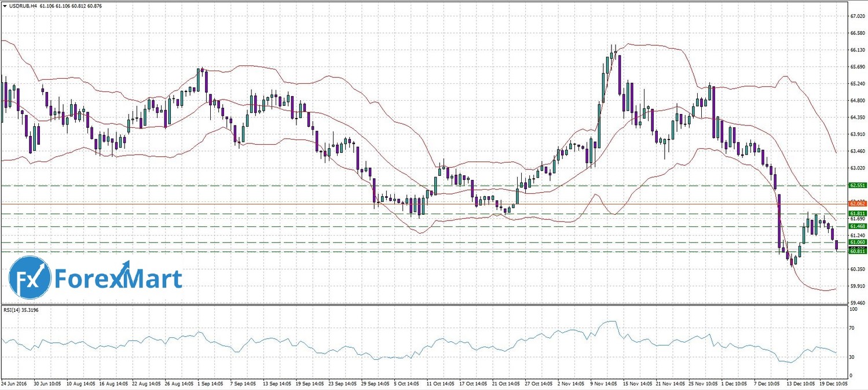Click the 59.460 price scale label
The height and width of the screenshot is (390, 868).
pyautogui.click(x=857, y=303)
